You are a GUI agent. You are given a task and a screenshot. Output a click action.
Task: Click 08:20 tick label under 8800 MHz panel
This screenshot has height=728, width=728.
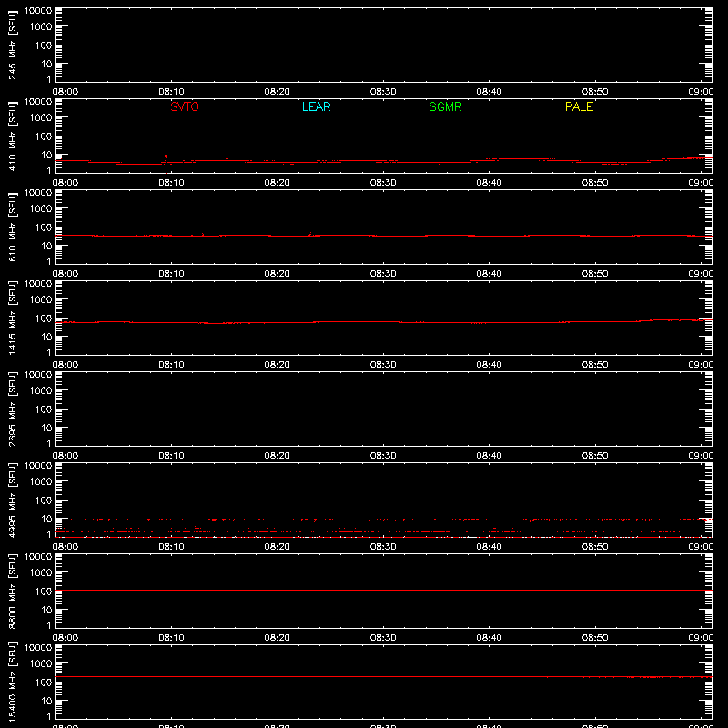click(x=278, y=638)
